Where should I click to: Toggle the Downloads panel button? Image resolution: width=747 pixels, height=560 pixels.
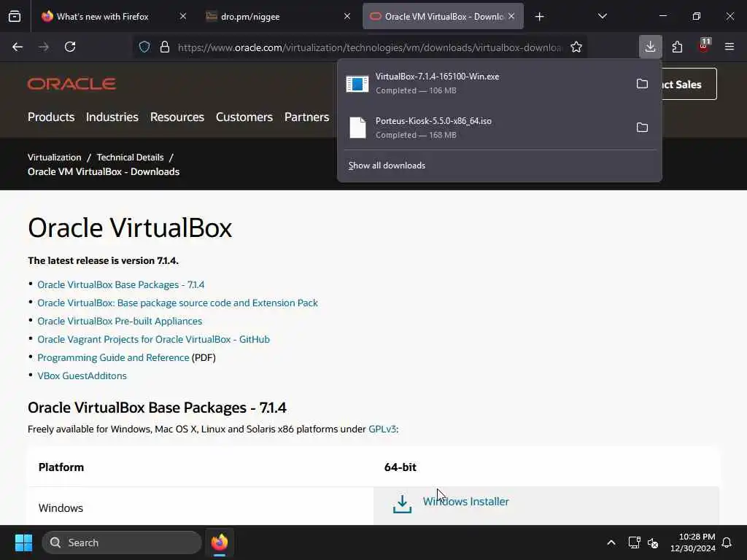coord(650,47)
